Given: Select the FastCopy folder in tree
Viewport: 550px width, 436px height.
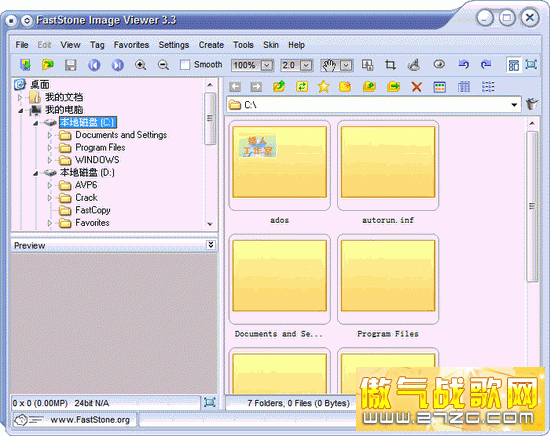Looking at the screenshot, I should pyautogui.click(x=93, y=210).
